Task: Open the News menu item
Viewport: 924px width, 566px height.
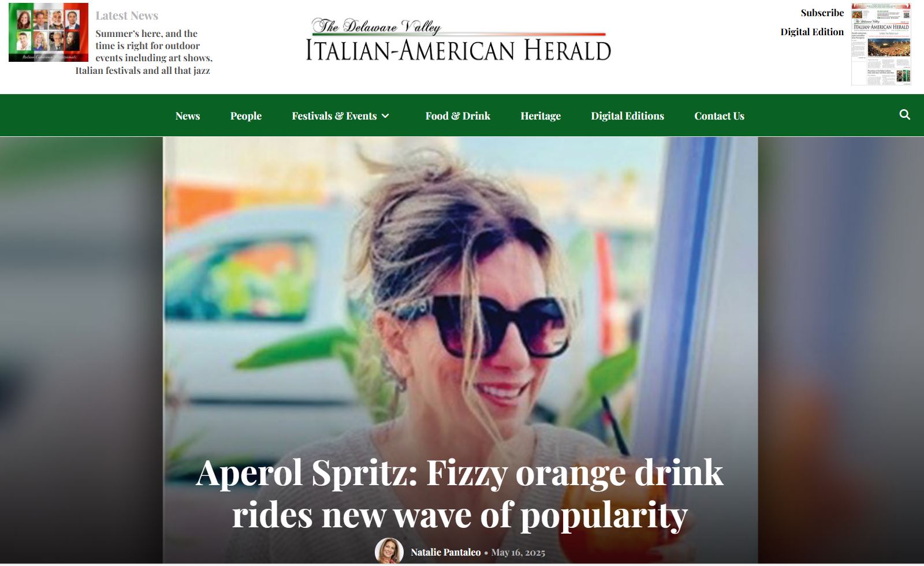Action: [188, 116]
